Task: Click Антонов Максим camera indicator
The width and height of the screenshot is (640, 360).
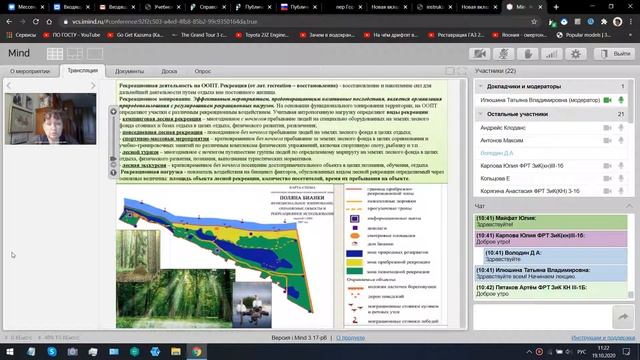Action: [607, 140]
